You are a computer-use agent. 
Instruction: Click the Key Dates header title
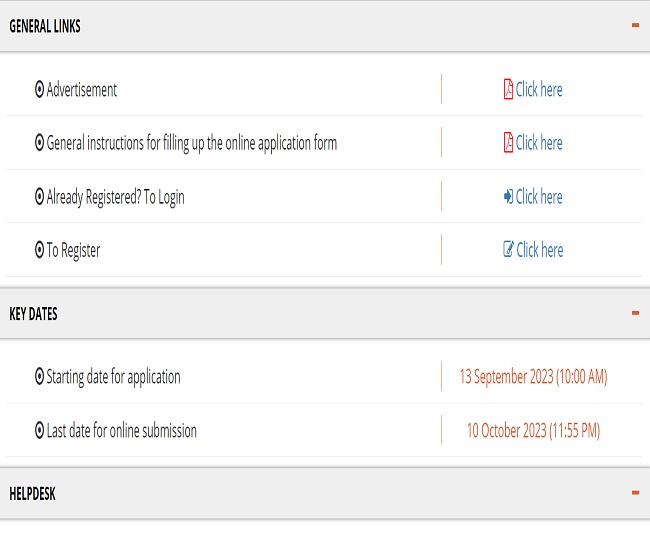[33, 314]
